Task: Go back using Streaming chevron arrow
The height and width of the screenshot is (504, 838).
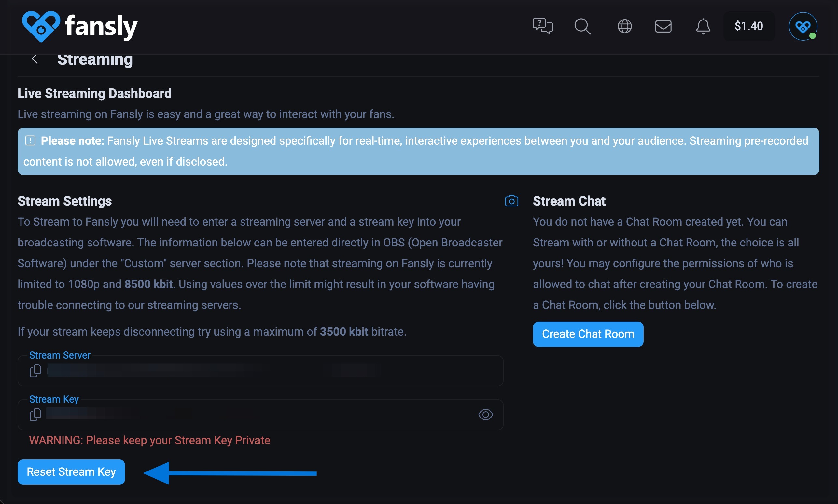Action: point(34,59)
